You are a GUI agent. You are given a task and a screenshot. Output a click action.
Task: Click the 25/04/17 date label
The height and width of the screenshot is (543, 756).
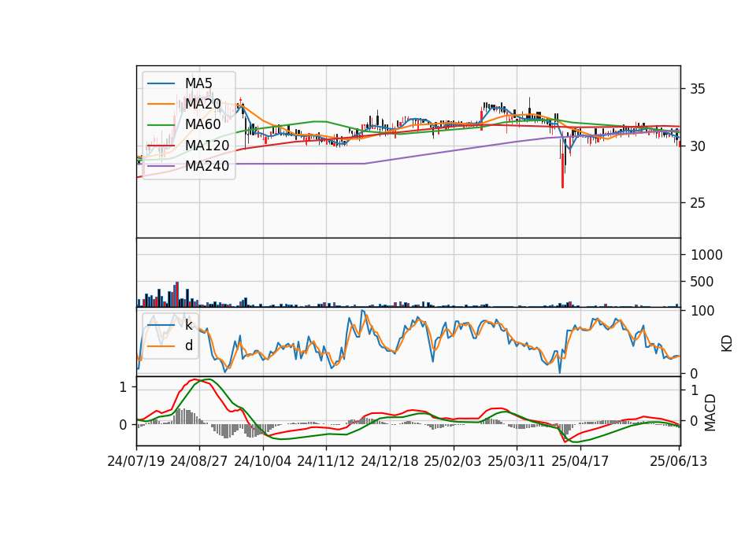click(580, 461)
